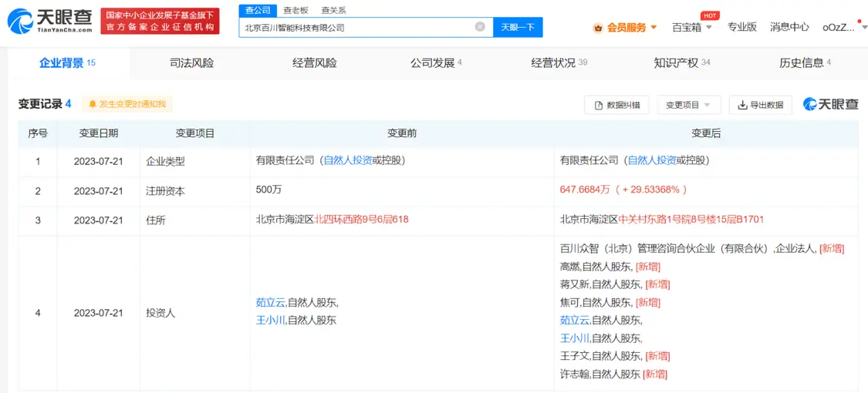Click the 500万 value in 变更前
This screenshot has width=868, height=393.
coord(269,190)
